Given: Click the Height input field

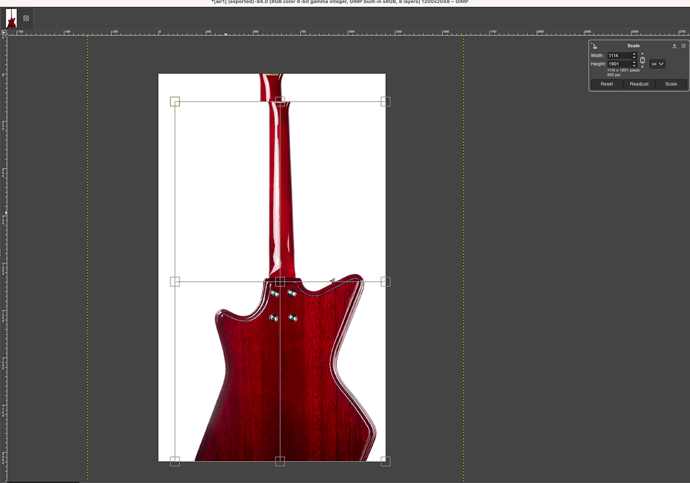Looking at the screenshot, I should pyautogui.click(x=618, y=64).
